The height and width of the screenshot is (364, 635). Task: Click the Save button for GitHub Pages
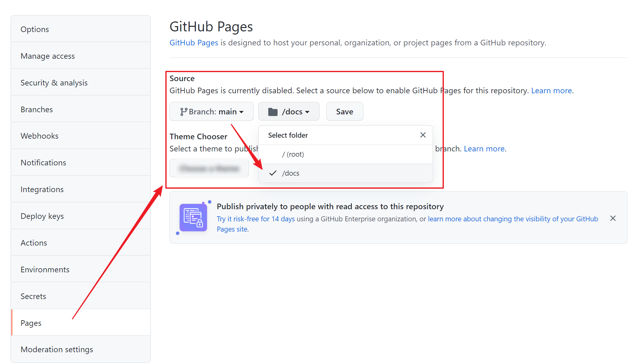[345, 111]
